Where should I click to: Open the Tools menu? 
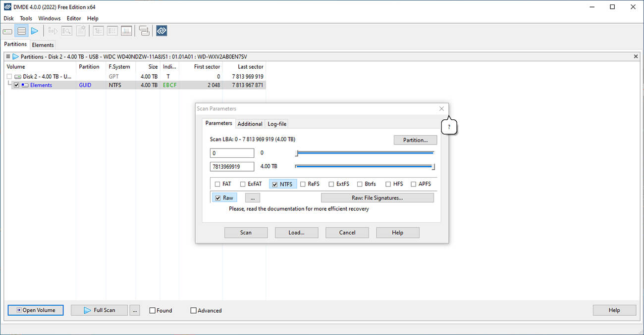point(26,18)
